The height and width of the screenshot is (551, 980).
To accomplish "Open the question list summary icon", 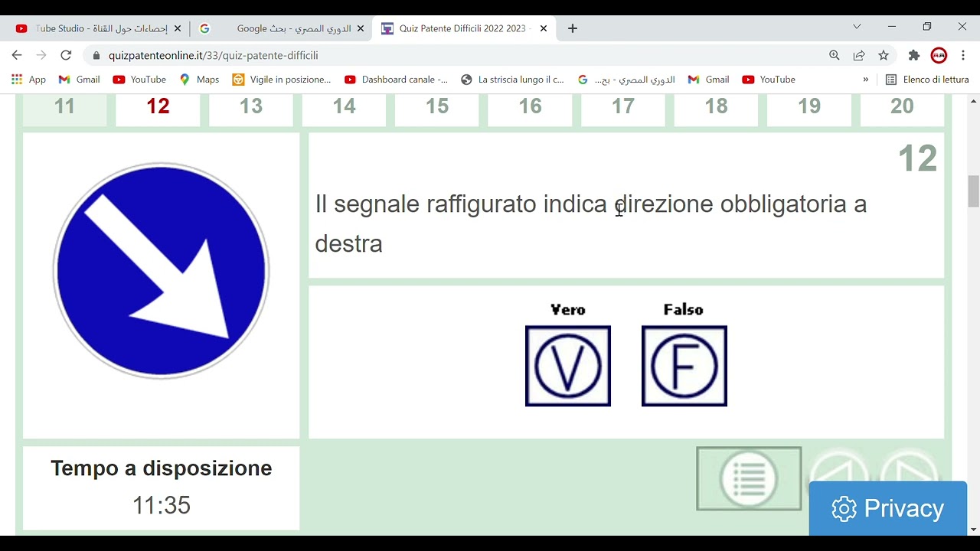I will tap(749, 479).
